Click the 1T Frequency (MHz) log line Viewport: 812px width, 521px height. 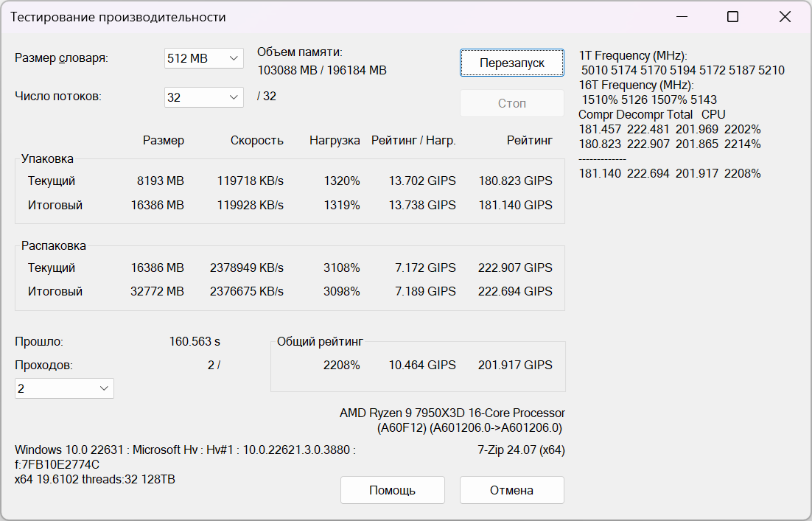633,56
